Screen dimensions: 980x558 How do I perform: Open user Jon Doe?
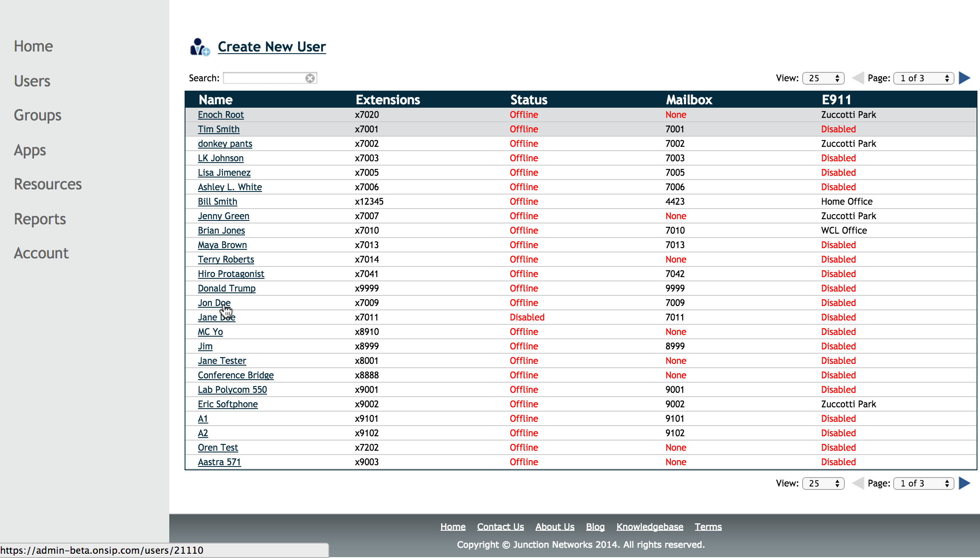point(214,303)
